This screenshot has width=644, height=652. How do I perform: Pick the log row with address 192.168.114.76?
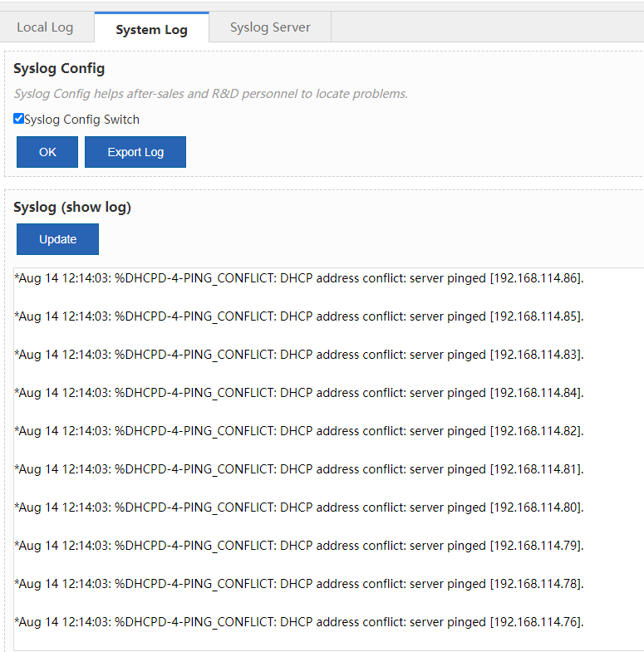tap(299, 622)
